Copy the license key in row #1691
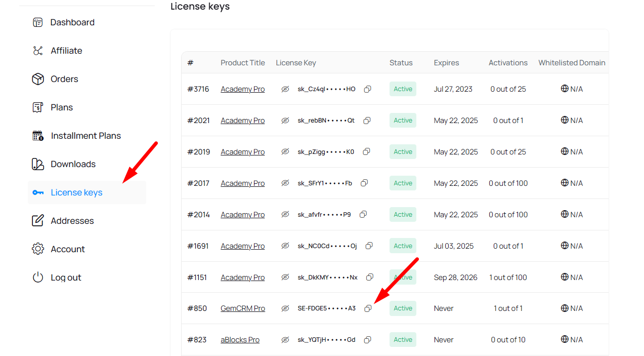Image resolution: width=644 pixels, height=356 pixels. 369,246
